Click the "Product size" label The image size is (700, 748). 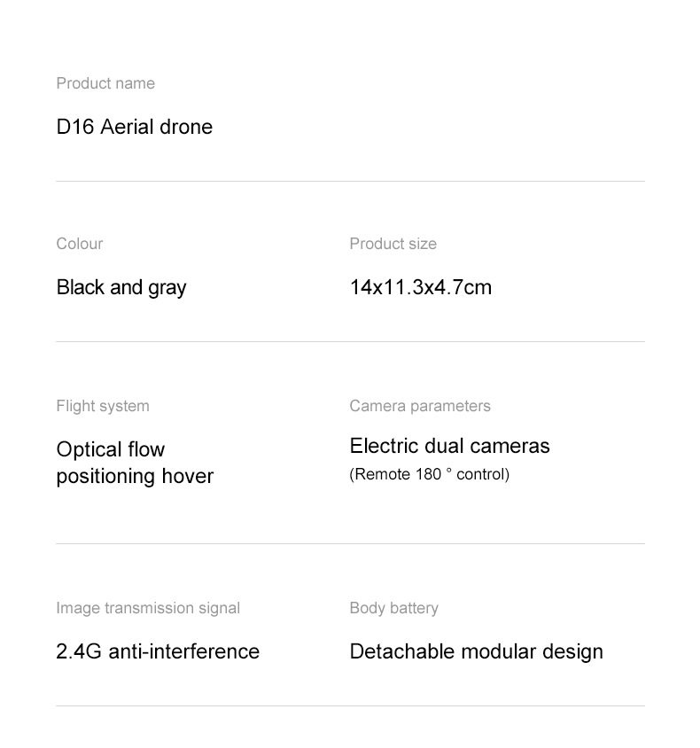393,244
